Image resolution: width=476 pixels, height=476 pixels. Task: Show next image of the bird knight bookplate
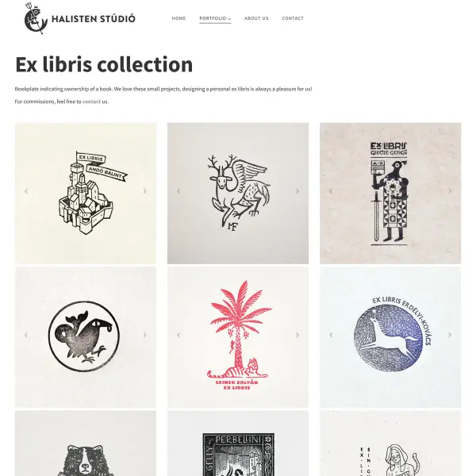pos(450,191)
